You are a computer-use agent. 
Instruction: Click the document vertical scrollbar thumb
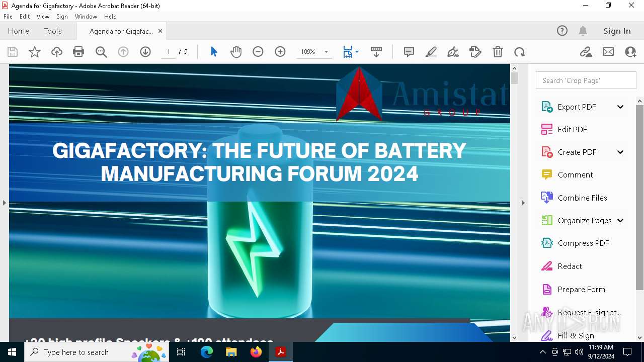[514, 78]
